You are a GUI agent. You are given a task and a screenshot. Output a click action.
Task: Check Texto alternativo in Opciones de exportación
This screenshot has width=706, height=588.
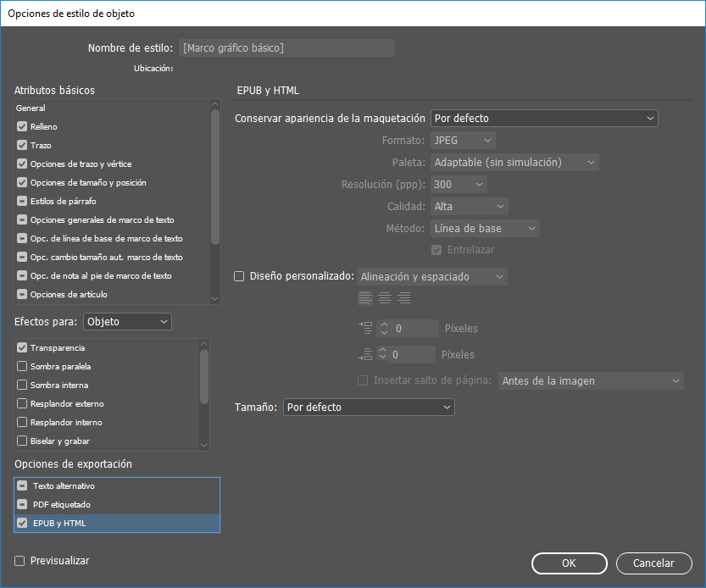[x=22, y=487]
